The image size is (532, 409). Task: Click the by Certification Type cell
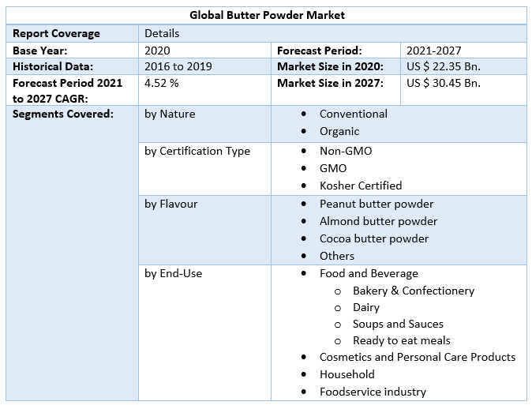pyautogui.click(x=197, y=151)
